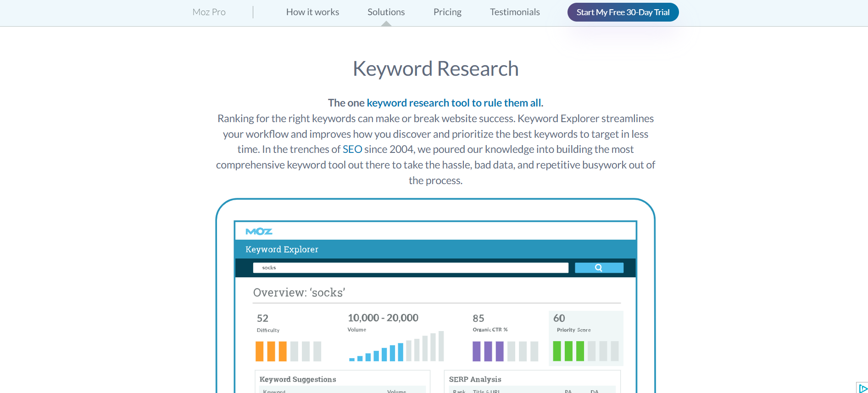
Task: Click the 52 Difficulty value
Action: click(262, 318)
